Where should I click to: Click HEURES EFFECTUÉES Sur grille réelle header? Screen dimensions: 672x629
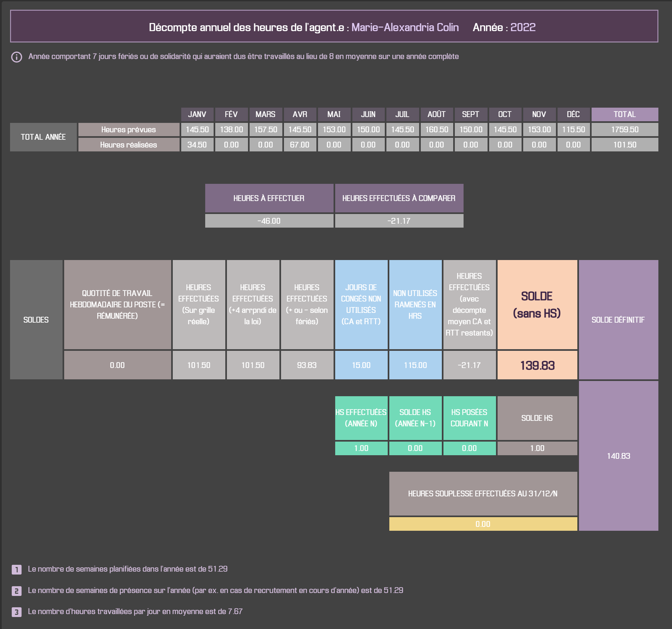pos(199,304)
